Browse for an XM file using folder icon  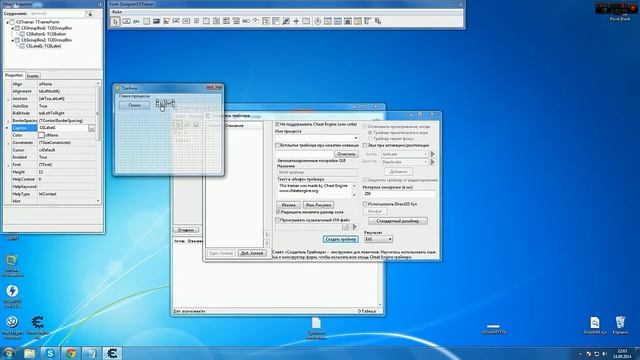346,227
